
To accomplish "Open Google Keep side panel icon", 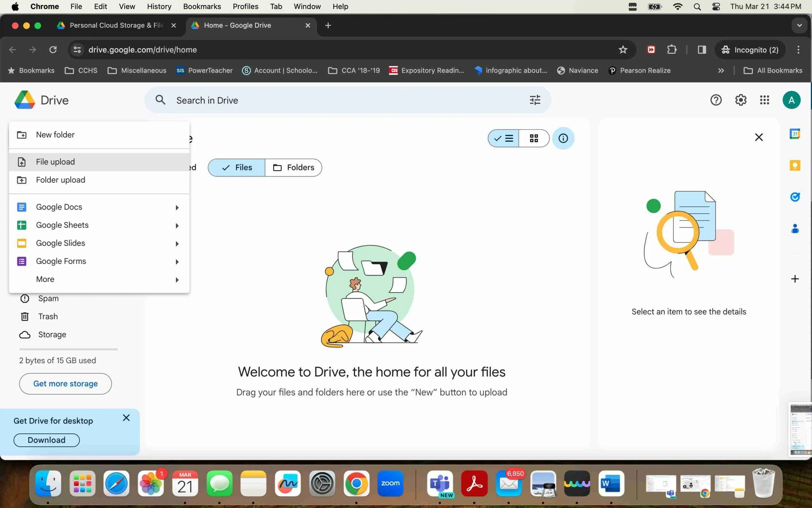I will (795, 165).
